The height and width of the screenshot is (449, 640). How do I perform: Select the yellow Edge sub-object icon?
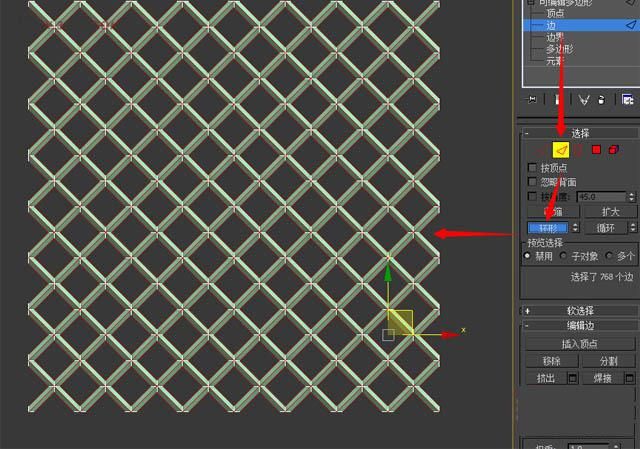[561, 150]
